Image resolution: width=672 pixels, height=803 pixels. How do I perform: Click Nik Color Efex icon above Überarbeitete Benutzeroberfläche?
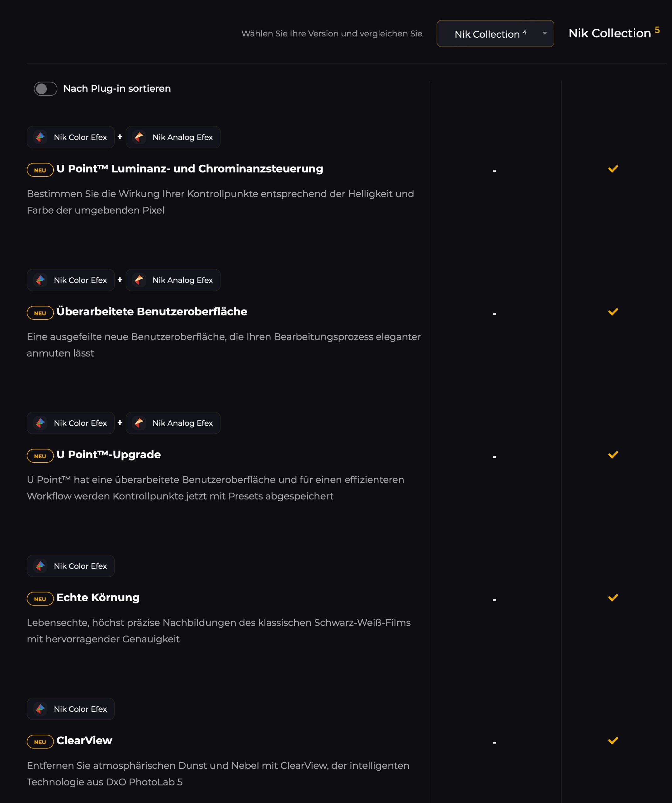coord(40,280)
